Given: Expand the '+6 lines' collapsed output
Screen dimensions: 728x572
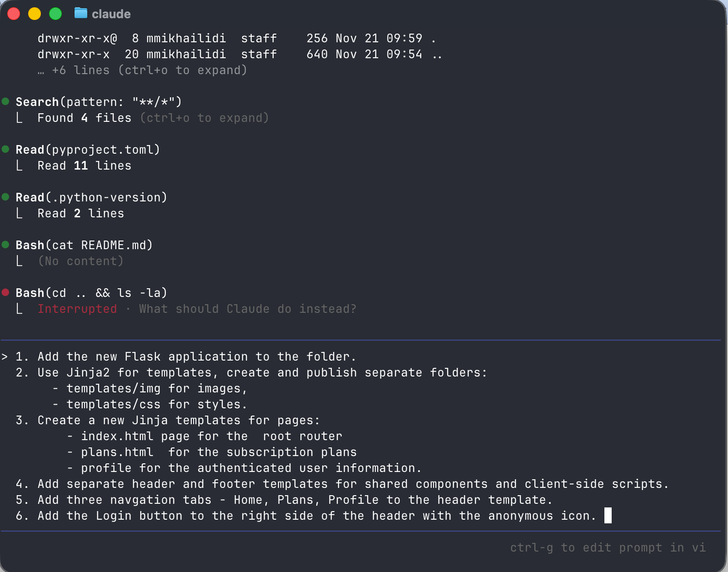Looking at the screenshot, I should click(x=142, y=70).
